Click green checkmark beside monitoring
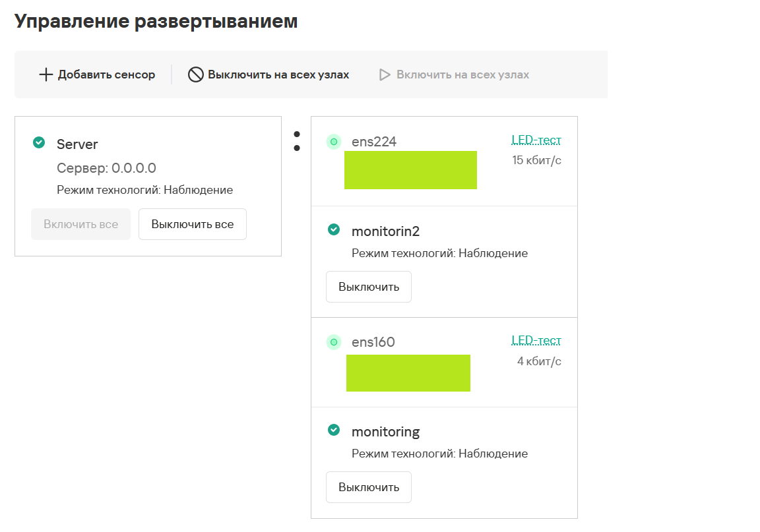This screenshot has height=532, width=760. 334,430
